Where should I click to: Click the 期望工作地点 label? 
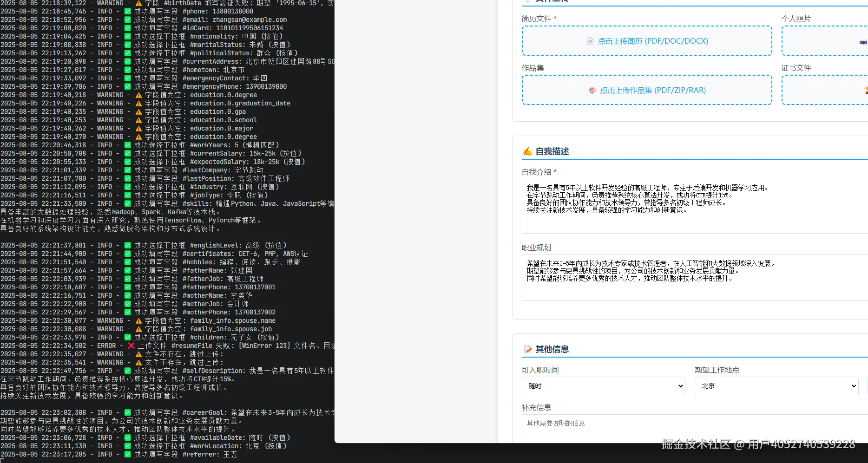point(717,370)
